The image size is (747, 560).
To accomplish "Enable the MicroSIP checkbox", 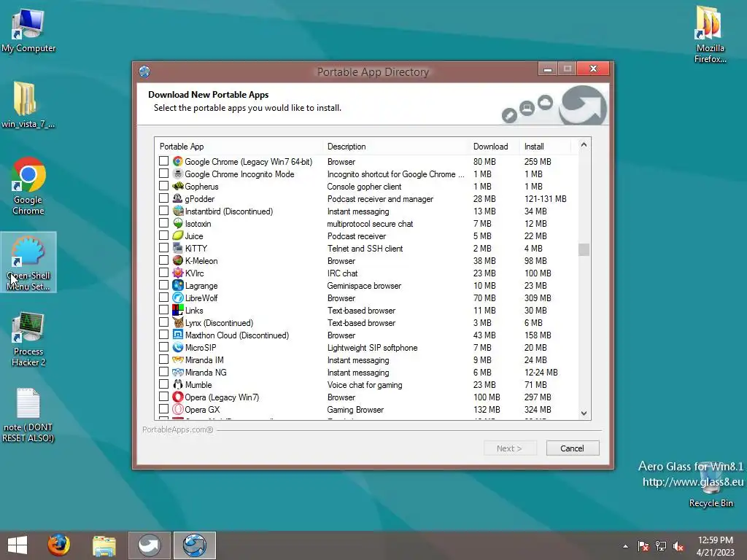I will coord(163,346).
